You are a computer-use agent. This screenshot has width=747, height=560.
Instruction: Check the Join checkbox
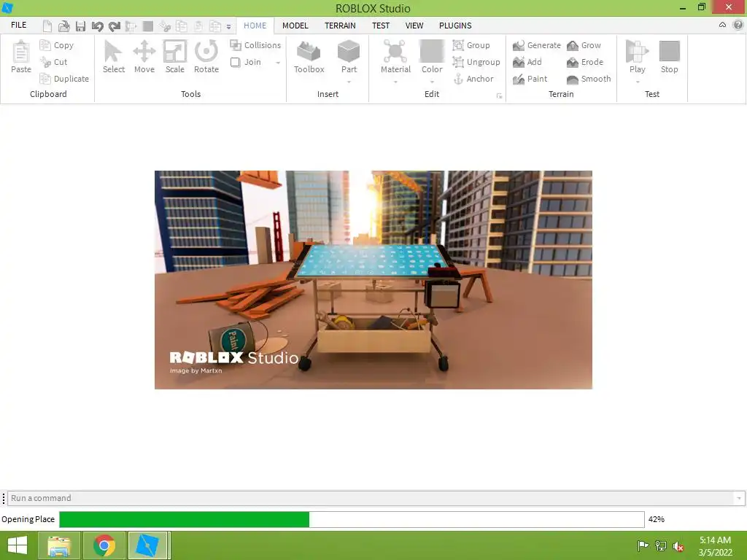click(x=236, y=63)
